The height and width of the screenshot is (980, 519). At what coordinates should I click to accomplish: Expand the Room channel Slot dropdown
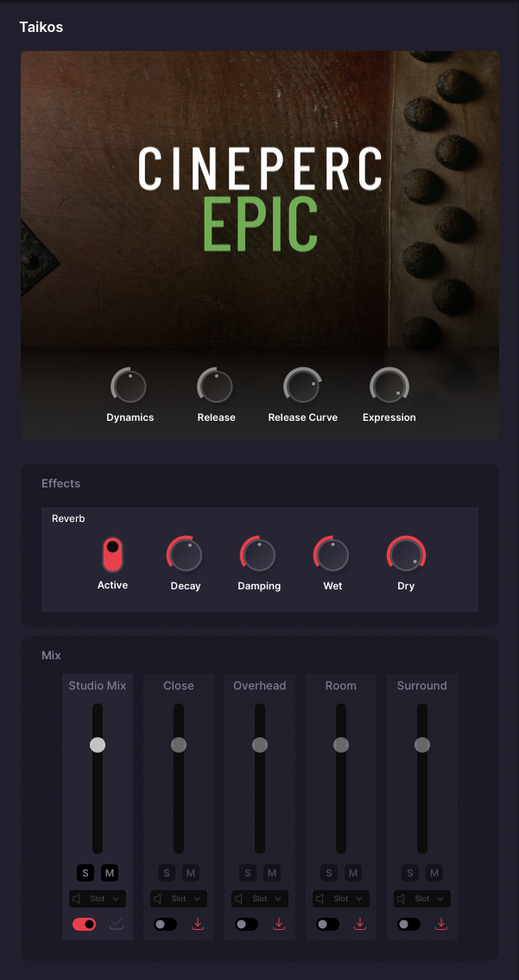(341, 899)
